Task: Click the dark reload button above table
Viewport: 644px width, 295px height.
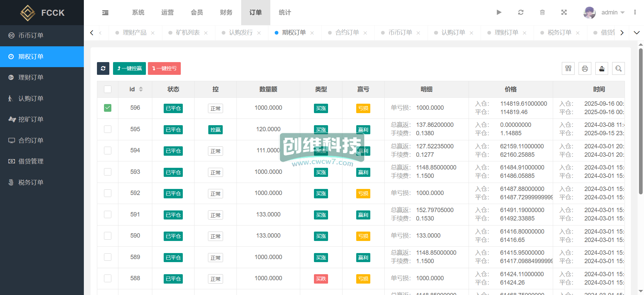Action: 103,68
